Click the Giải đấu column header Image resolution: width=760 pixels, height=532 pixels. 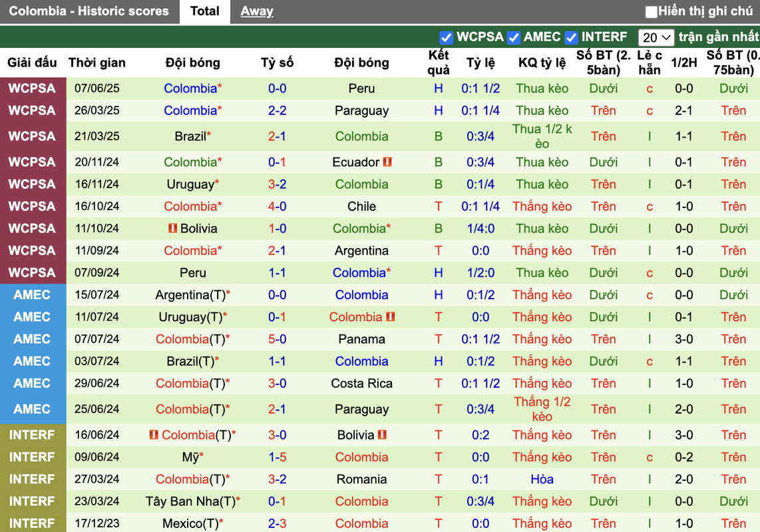pos(32,63)
